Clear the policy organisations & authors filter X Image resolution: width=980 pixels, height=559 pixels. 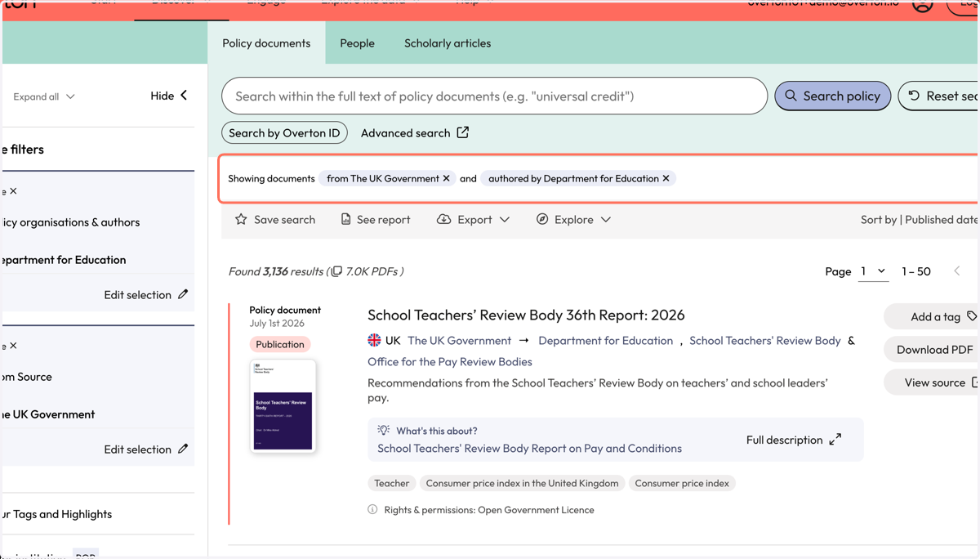tap(13, 191)
